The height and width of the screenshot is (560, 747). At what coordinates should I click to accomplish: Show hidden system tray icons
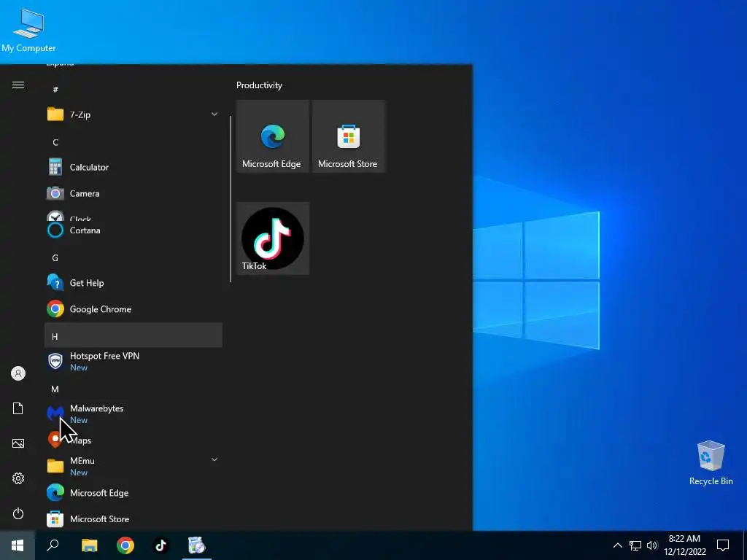click(617, 545)
